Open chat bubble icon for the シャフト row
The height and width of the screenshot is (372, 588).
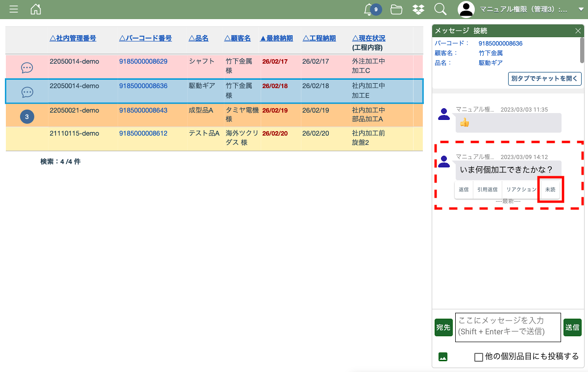point(27,68)
